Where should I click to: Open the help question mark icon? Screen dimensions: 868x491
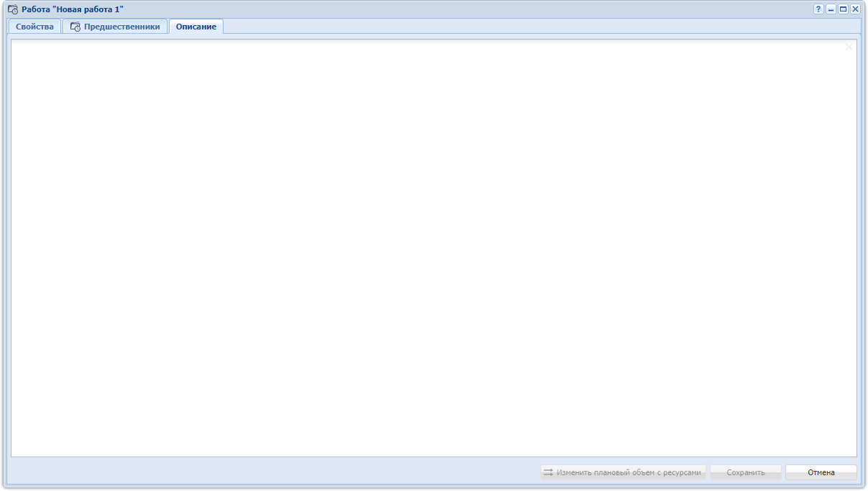tap(818, 9)
